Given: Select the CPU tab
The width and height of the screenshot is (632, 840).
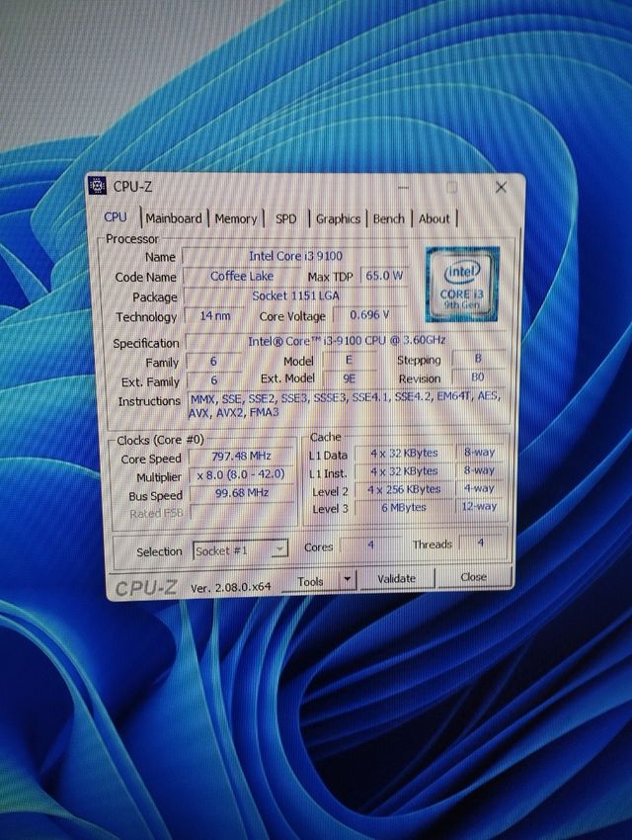Looking at the screenshot, I should pyautogui.click(x=116, y=217).
